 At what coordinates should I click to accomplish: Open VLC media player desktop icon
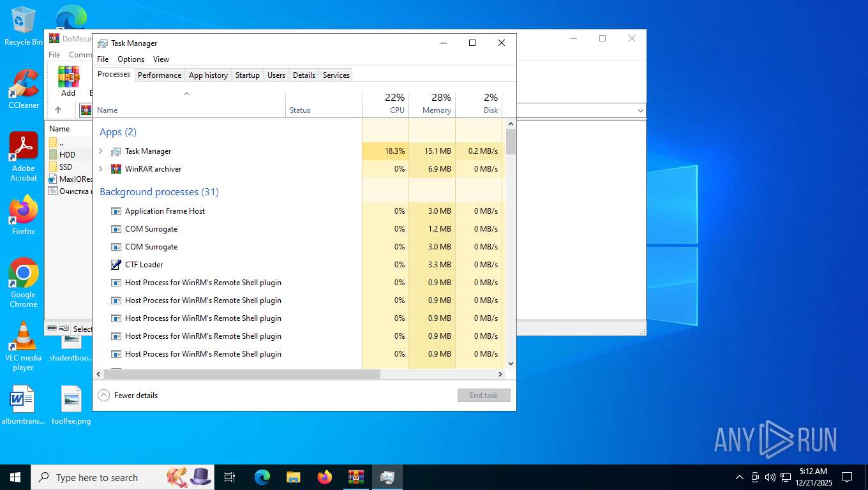(x=24, y=346)
